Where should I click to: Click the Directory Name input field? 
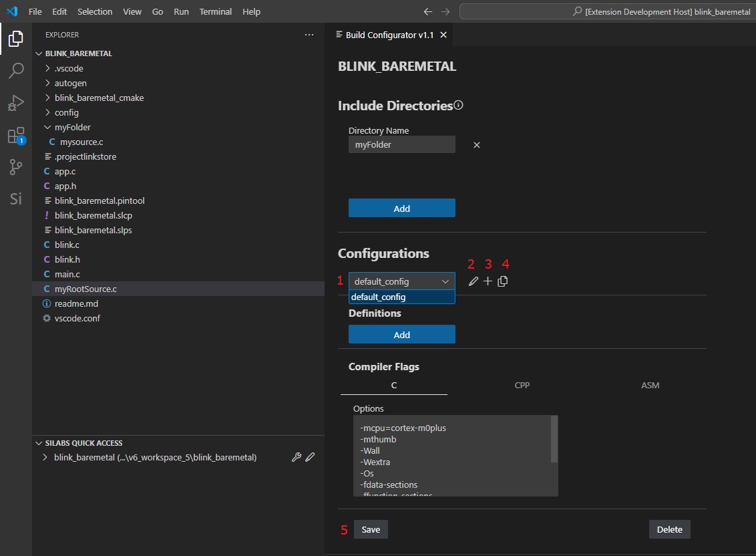point(401,144)
